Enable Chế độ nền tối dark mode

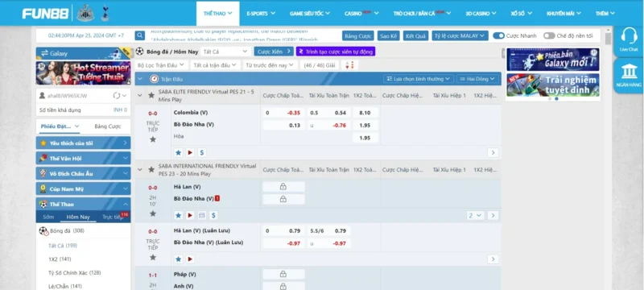click(549, 35)
